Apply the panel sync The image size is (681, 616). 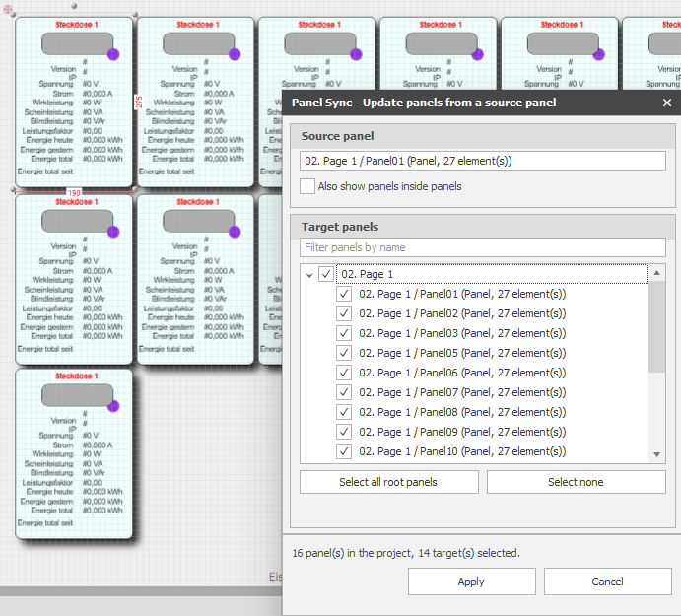click(x=472, y=582)
